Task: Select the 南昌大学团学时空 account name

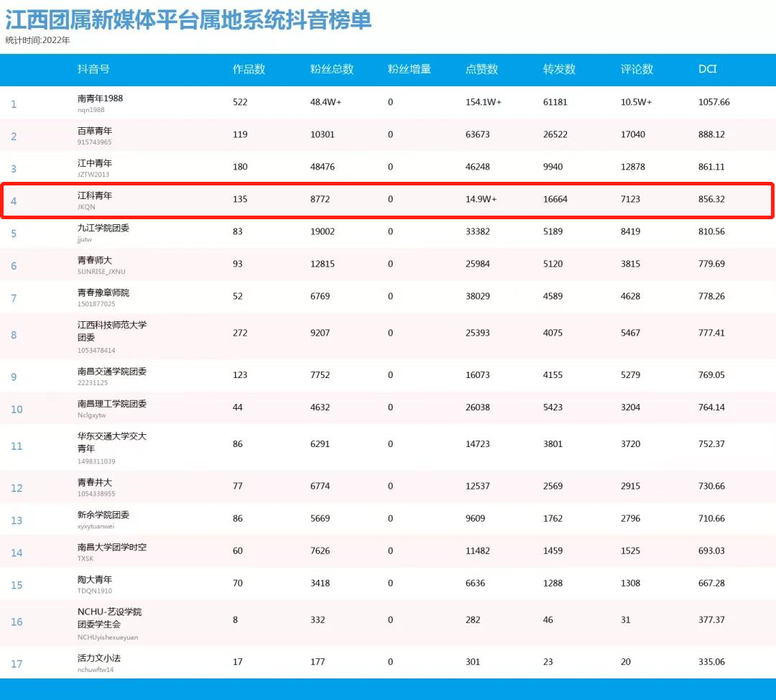Action: (112, 547)
